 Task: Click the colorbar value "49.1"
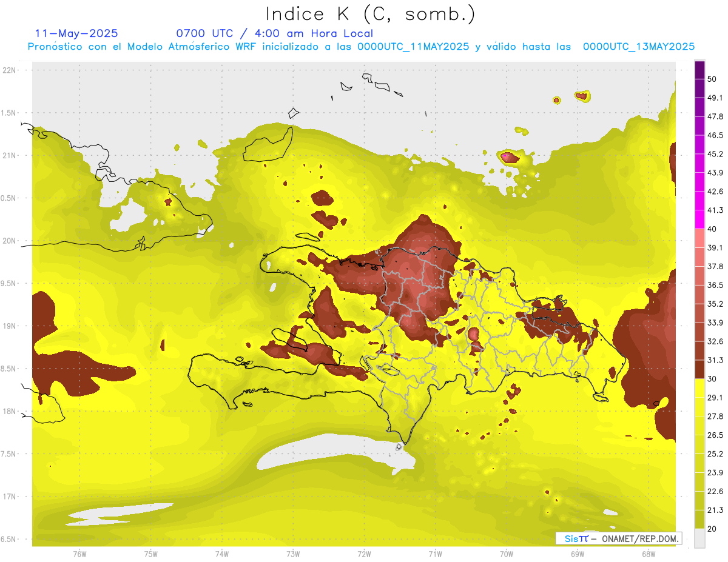(715, 98)
